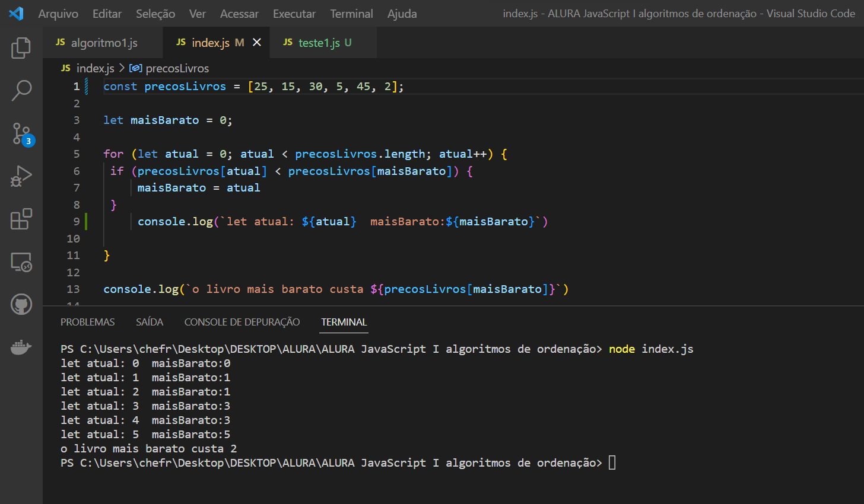Show the CONSOLE DE DEPURAÇÃO tab
864x504 pixels.
pos(242,322)
